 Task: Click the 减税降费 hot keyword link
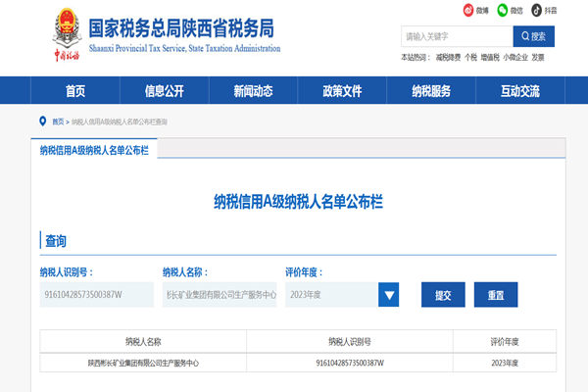coord(449,58)
